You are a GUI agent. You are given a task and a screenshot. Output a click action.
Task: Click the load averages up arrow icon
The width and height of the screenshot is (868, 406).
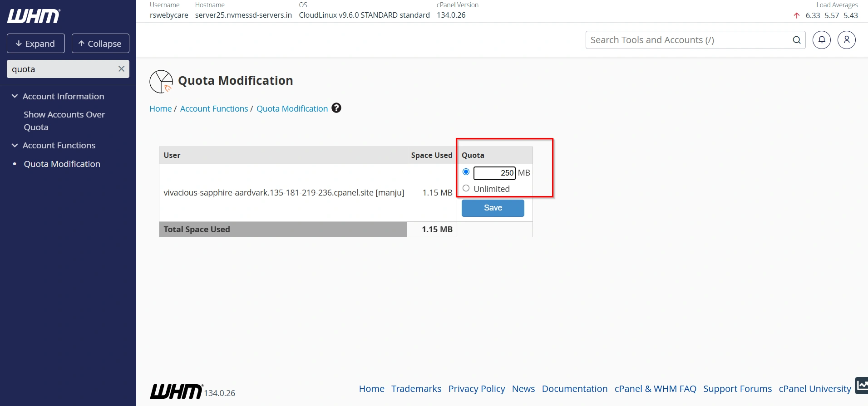pos(797,15)
